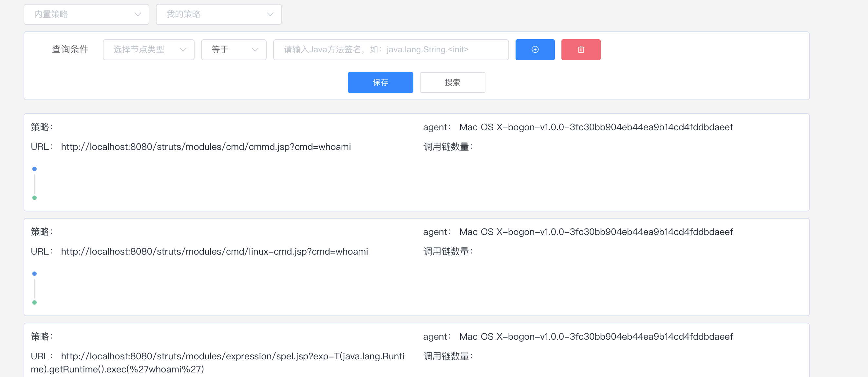
Task: Click the Java method signature input field
Action: 390,49
